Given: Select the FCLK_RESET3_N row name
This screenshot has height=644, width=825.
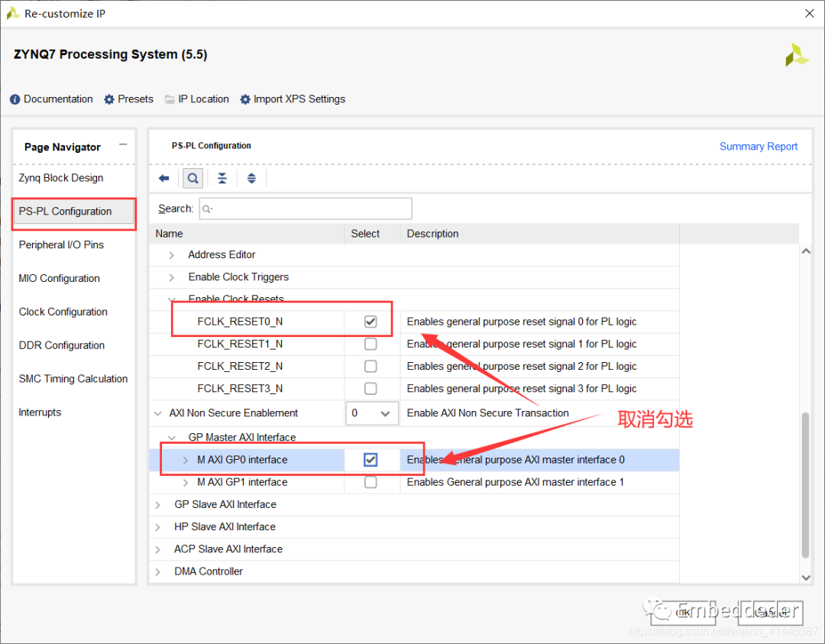Looking at the screenshot, I should [240, 389].
